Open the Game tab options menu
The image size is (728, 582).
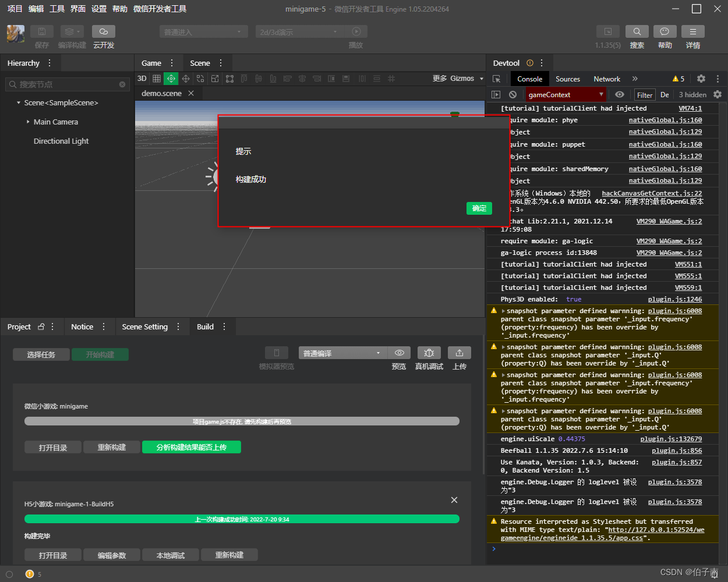tap(172, 63)
